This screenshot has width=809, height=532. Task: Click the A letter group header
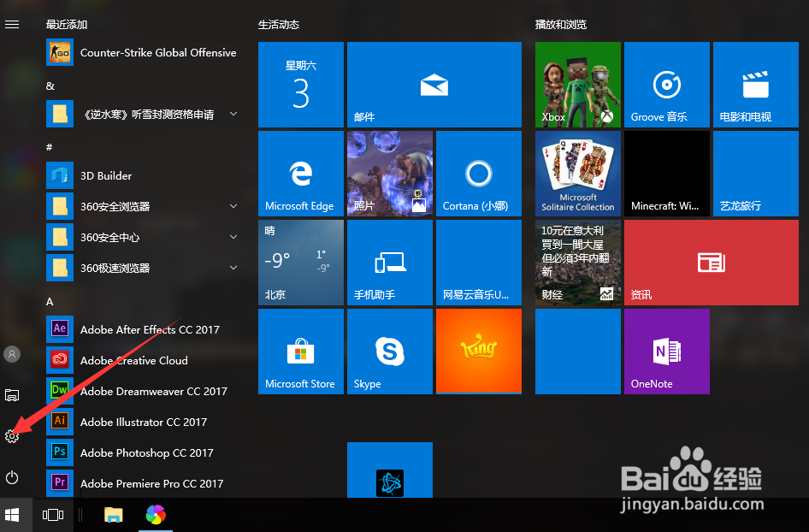50,302
